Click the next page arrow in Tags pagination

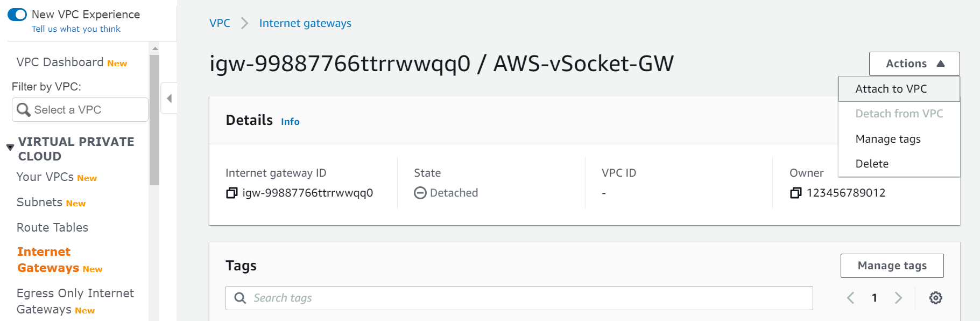(899, 298)
